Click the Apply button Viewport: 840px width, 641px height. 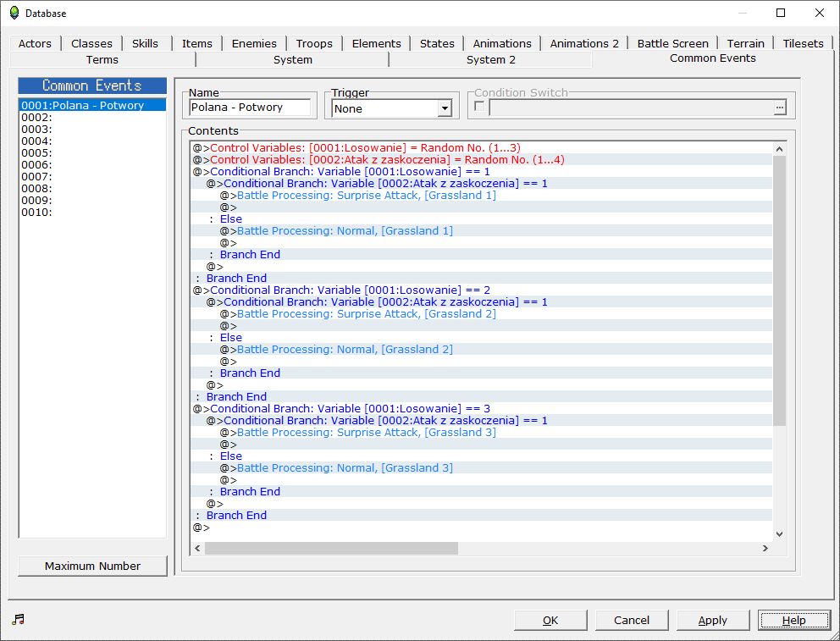click(712, 620)
